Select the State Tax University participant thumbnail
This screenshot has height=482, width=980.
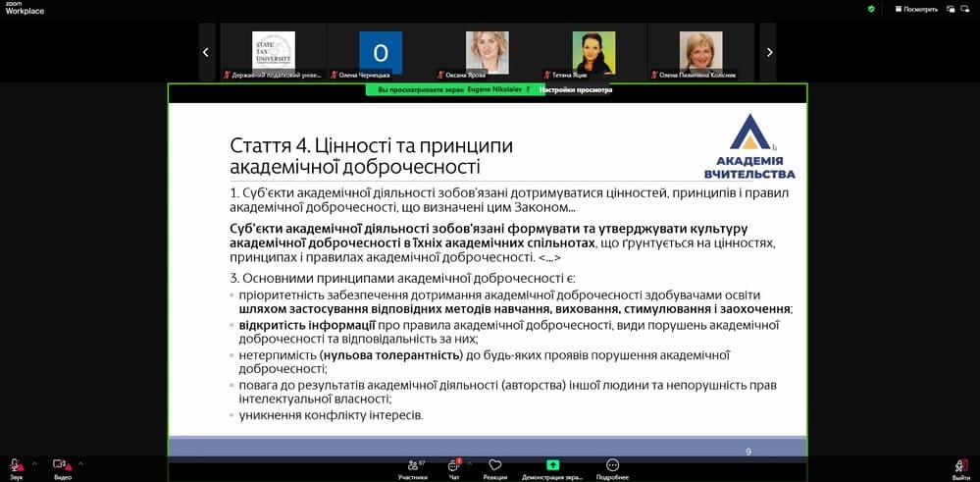pos(273,52)
